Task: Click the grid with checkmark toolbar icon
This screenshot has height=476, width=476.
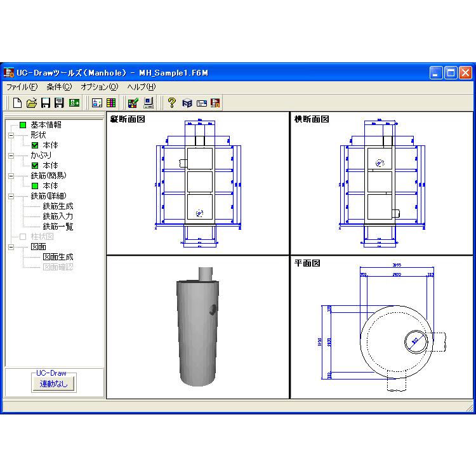Action: coord(133,103)
